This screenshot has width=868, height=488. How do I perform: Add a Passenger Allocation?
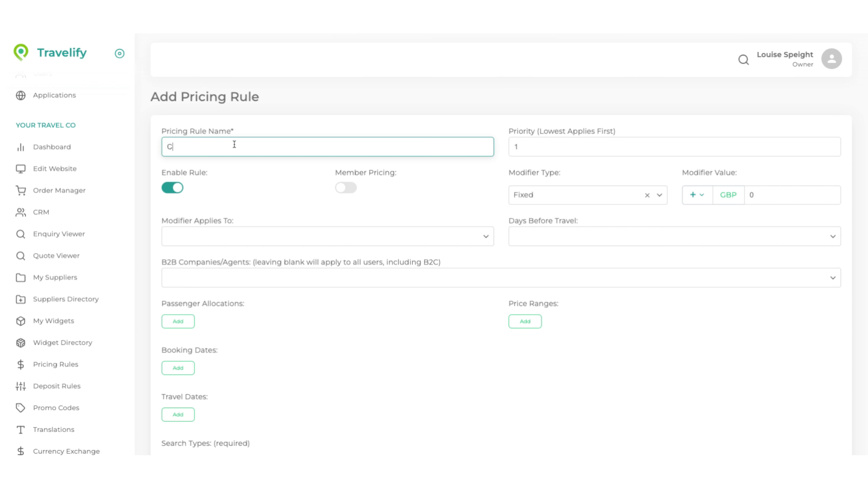(178, 321)
